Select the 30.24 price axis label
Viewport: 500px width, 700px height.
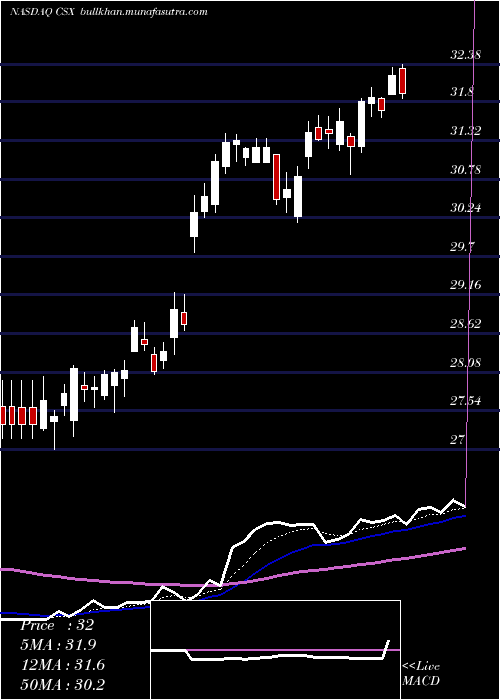[465, 208]
